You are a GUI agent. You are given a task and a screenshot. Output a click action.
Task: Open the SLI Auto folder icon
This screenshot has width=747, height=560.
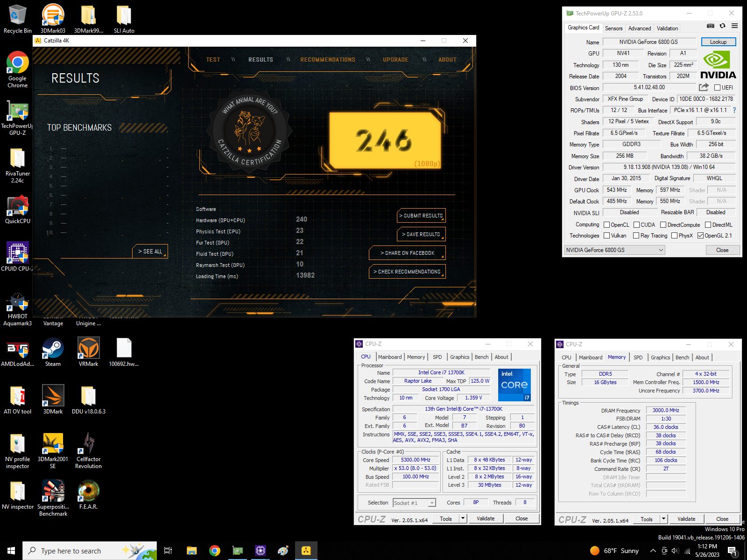pyautogui.click(x=124, y=19)
